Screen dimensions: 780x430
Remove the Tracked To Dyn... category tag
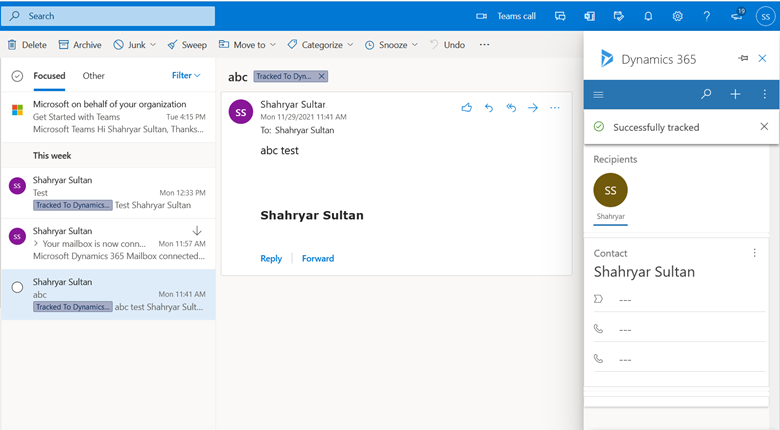321,76
